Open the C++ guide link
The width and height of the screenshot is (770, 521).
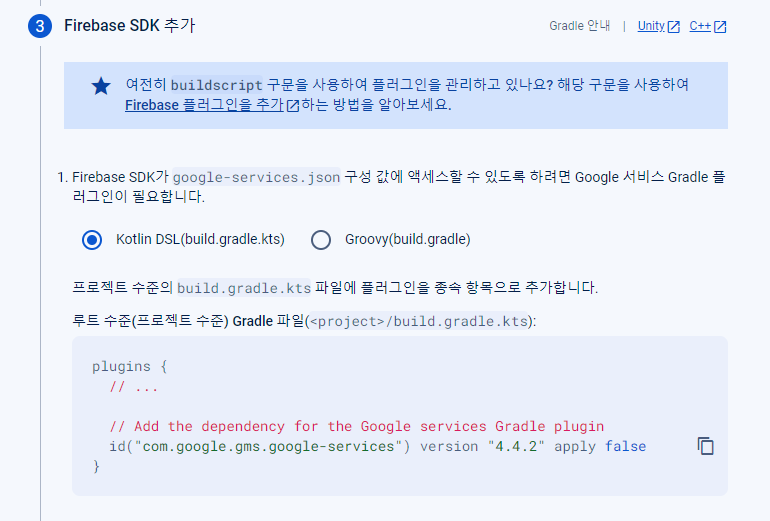(700, 26)
